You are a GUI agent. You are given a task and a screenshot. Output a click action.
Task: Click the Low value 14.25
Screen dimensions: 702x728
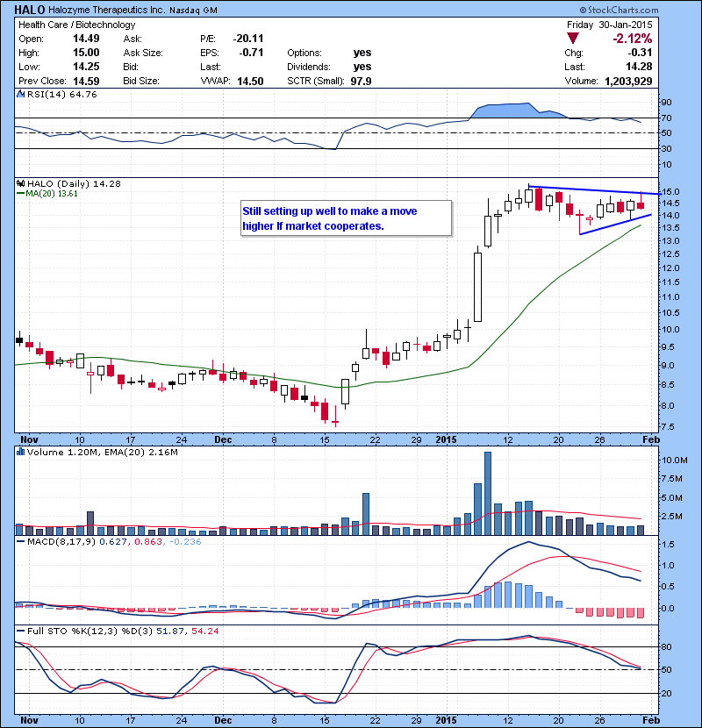(86, 67)
